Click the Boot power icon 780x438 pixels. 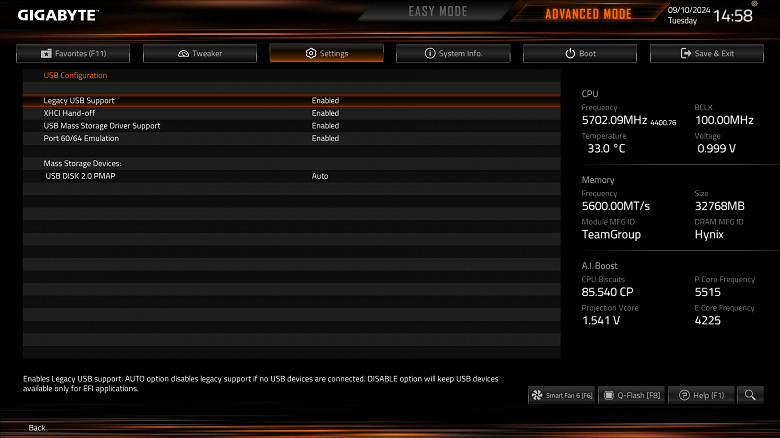coord(570,53)
